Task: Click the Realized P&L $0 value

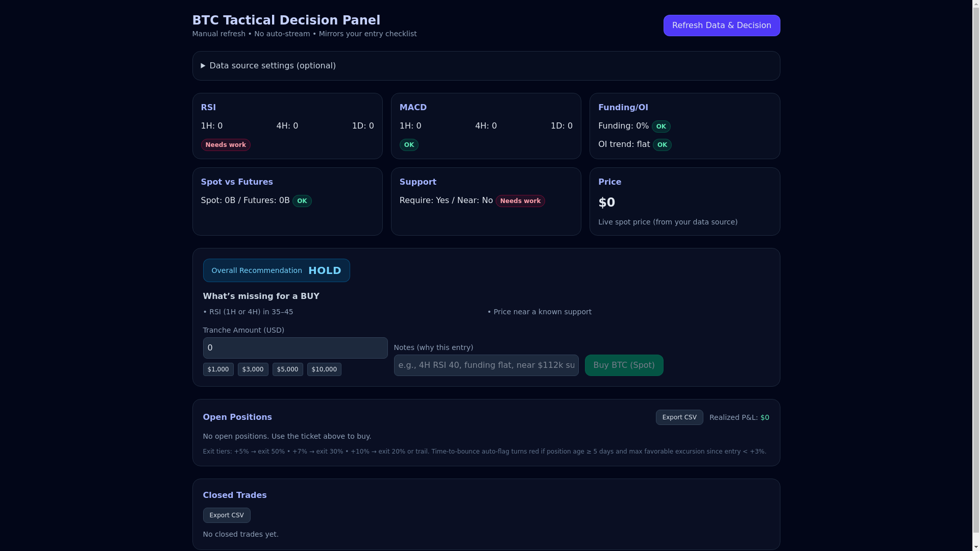Action: [765, 417]
